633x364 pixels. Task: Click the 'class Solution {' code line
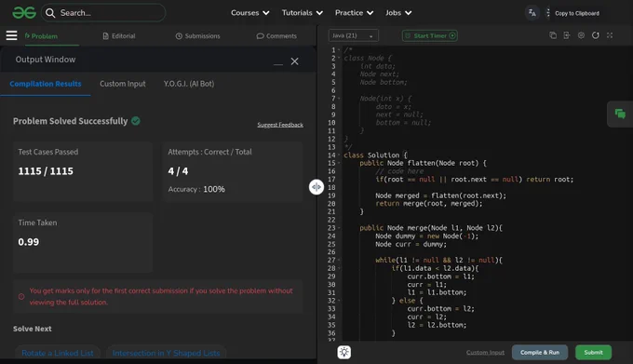click(375, 155)
